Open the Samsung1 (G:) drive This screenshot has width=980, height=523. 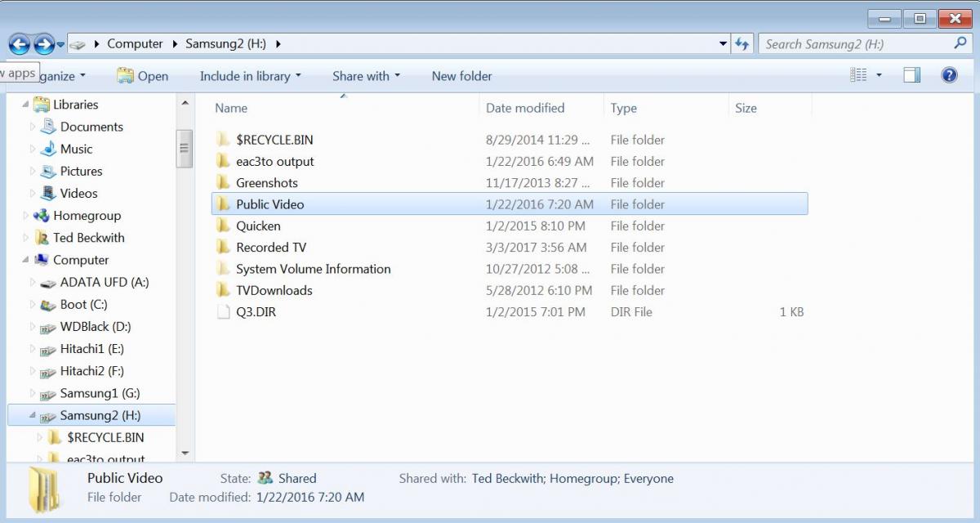tap(100, 393)
